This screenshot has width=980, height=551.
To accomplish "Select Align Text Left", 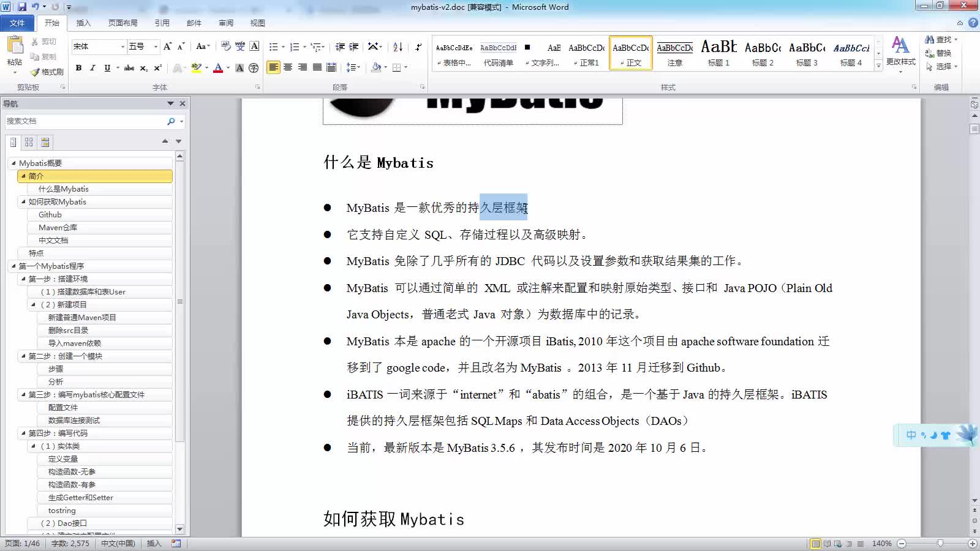I will (273, 67).
